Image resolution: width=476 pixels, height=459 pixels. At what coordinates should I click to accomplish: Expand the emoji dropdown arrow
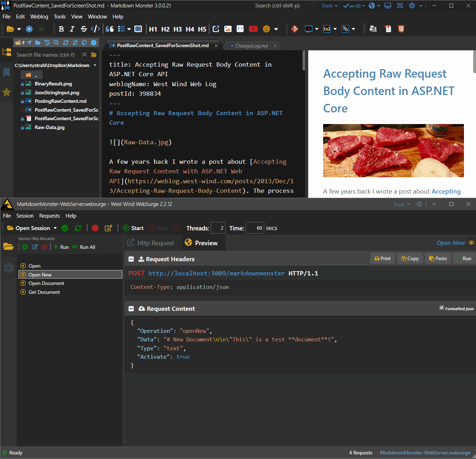[276, 29]
